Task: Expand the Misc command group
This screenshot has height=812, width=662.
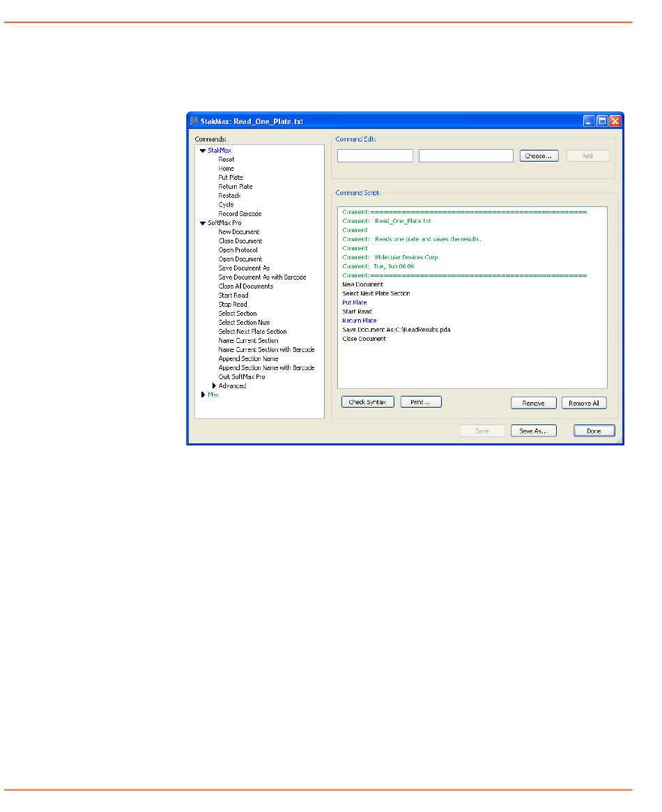Action: (203, 394)
